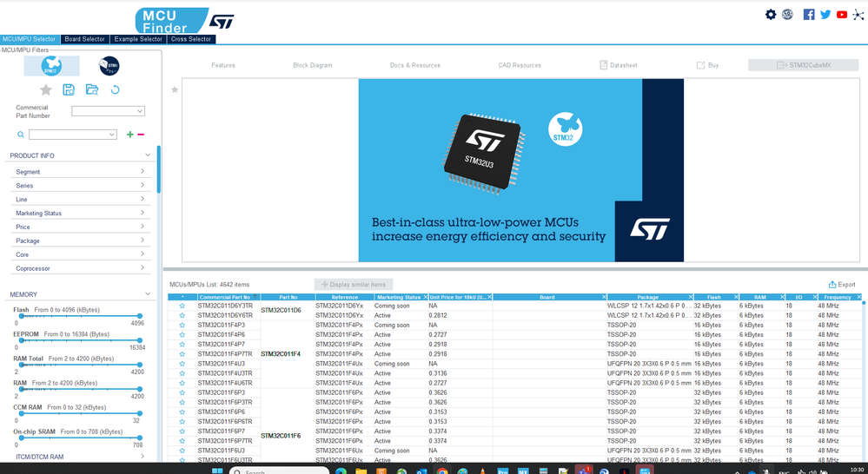This screenshot has width=868, height=474.
Task: Click the magnifier search icon in filters
Action: (21, 135)
